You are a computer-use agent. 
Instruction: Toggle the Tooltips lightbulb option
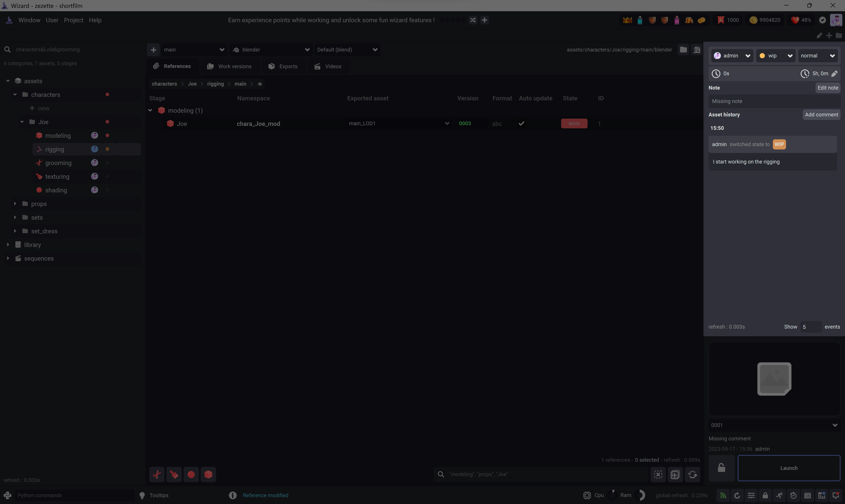point(142,495)
